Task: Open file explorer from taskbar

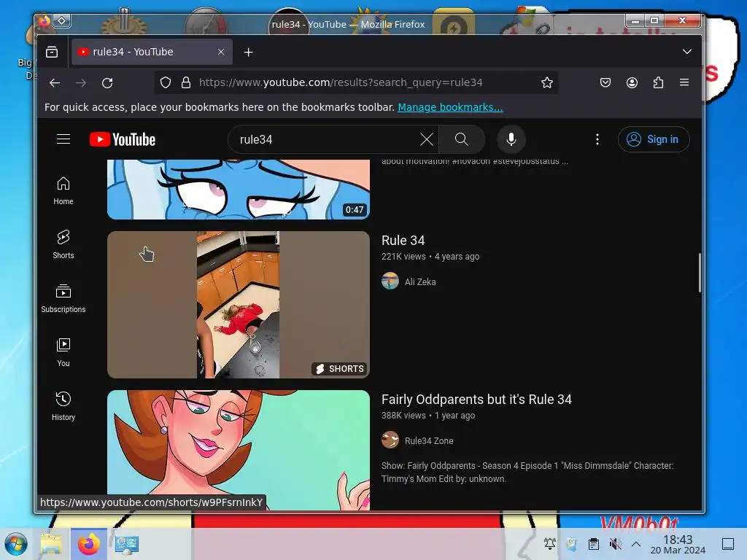Action: pyautogui.click(x=52, y=544)
